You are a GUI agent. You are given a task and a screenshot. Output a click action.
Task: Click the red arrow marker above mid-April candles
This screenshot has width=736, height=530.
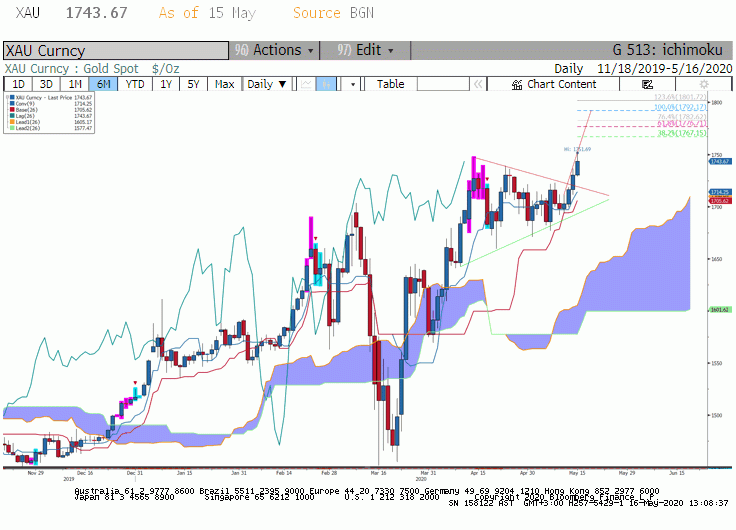[487, 179]
